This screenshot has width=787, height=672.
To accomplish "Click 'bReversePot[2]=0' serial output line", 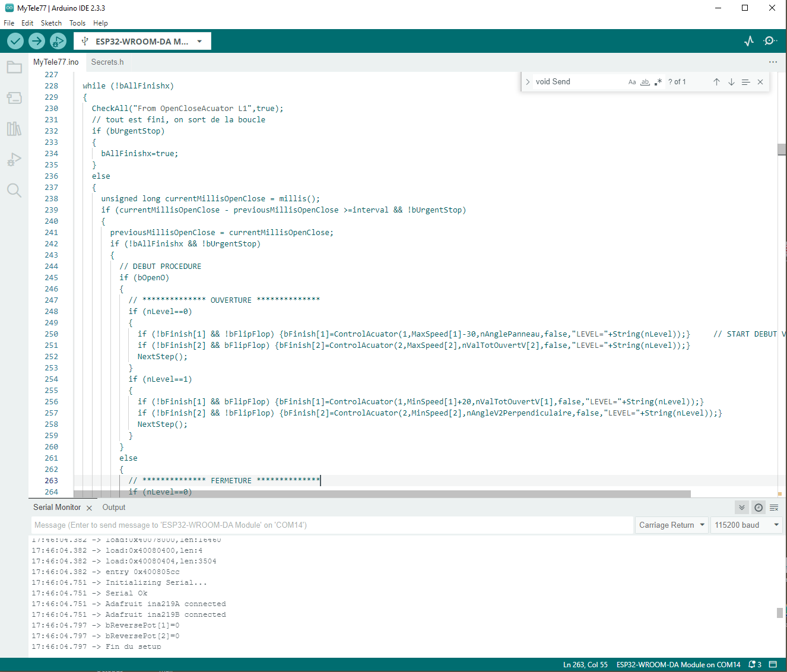I will coord(142,636).
